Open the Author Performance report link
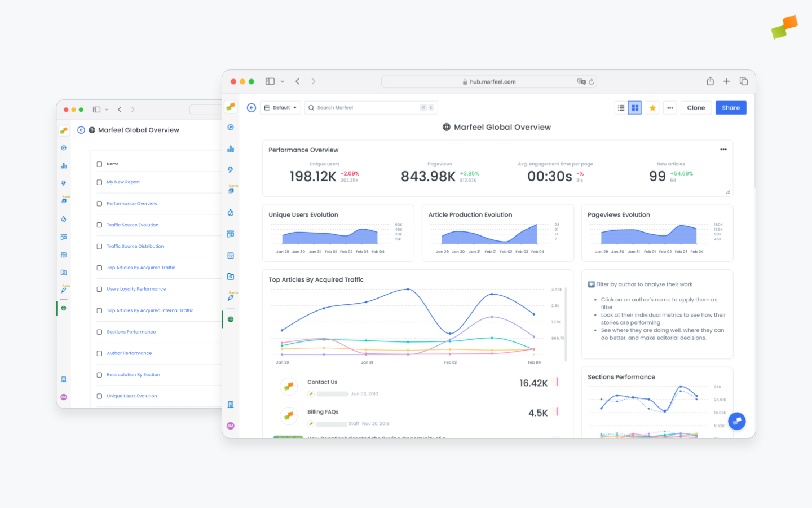The height and width of the screenshot is (508, 812). (x=129, y=353)
